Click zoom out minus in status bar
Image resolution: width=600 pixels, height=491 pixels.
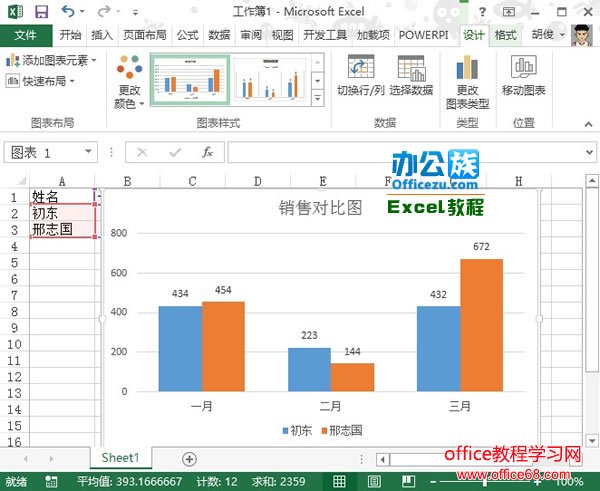tap(433, 481)
